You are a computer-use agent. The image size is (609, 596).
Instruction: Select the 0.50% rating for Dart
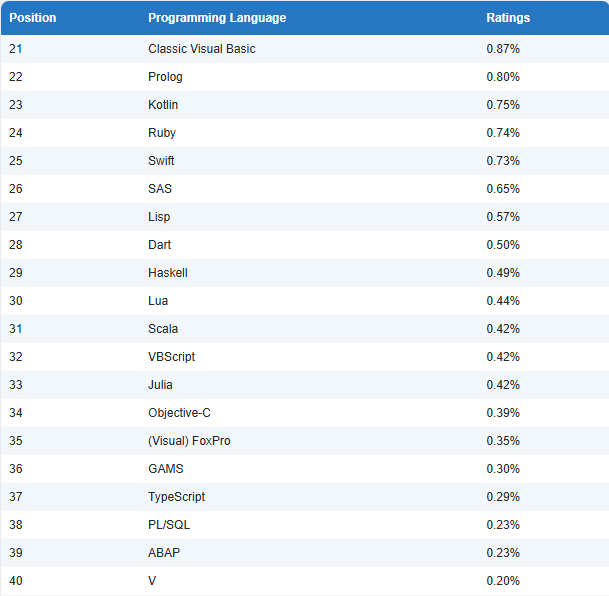503,245
